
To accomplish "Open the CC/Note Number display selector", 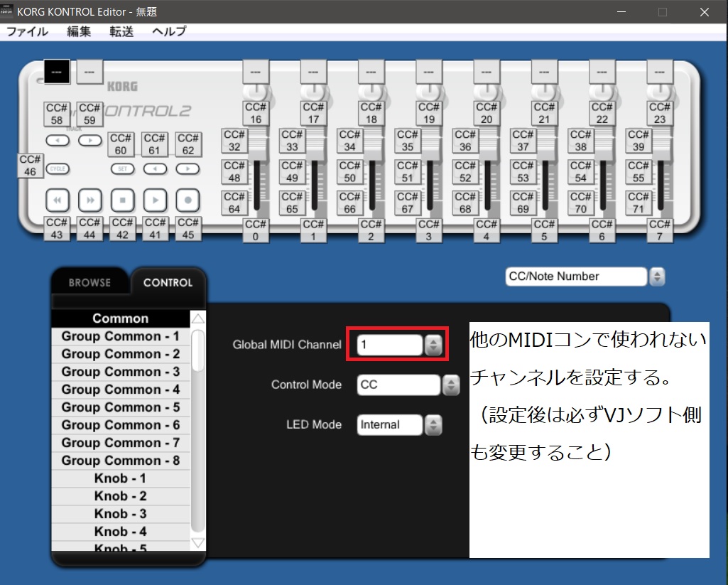I will pos(657,276).
